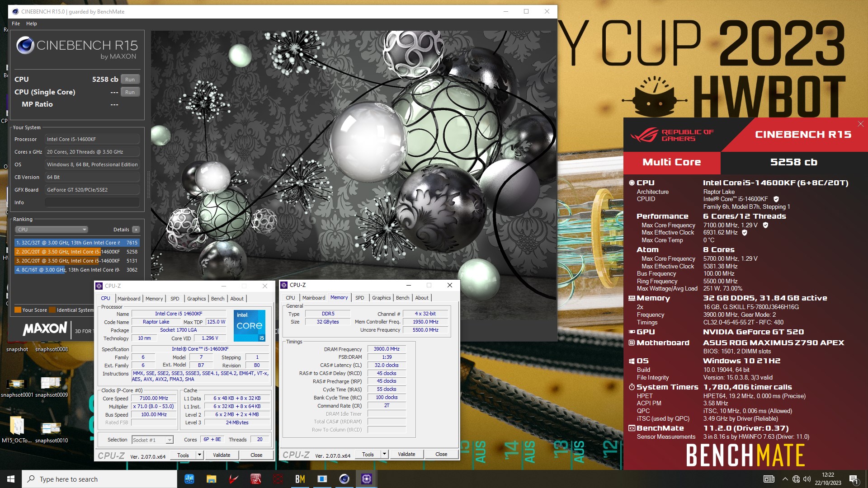Viewport: 868px width, 488px height.
Task: Open the notification center icon
Action: pyautogui.click(x=854, y=479)
